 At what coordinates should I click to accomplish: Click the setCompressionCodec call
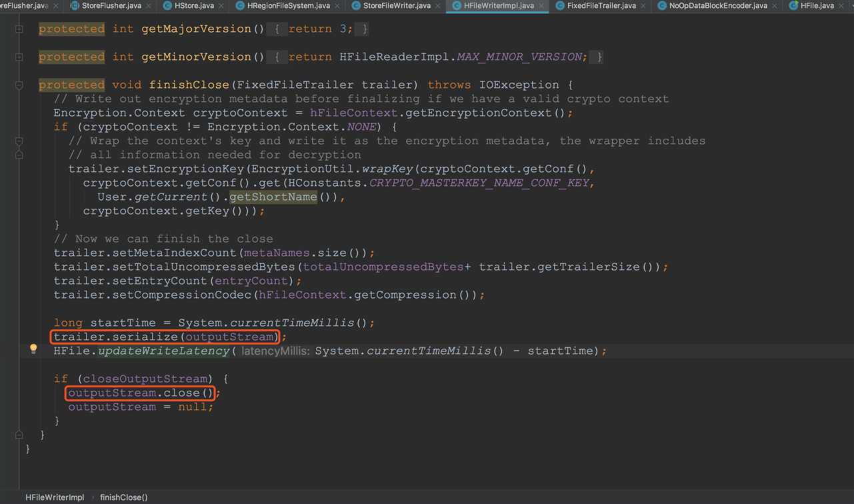[183, 295]
